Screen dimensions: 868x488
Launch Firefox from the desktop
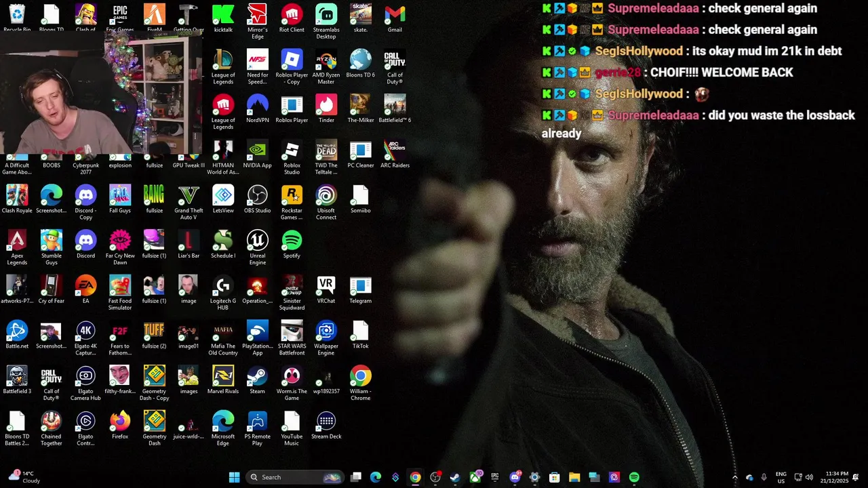coord(120,425)
